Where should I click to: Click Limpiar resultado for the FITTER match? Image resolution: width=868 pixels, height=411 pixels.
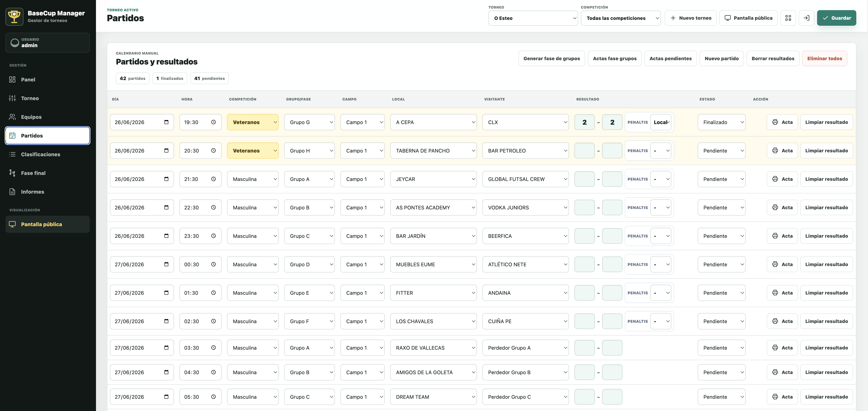pos(827,293)
